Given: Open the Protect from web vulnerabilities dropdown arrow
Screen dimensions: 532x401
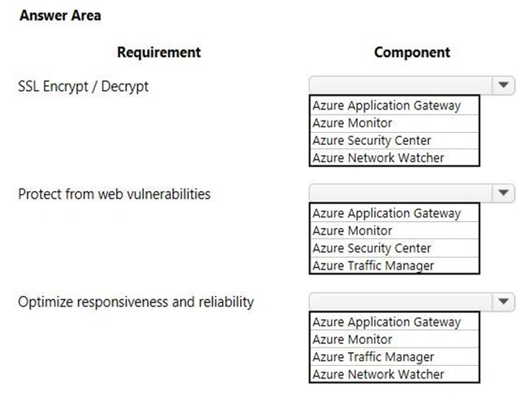Looking at the screenshot, I should point(503,193).
